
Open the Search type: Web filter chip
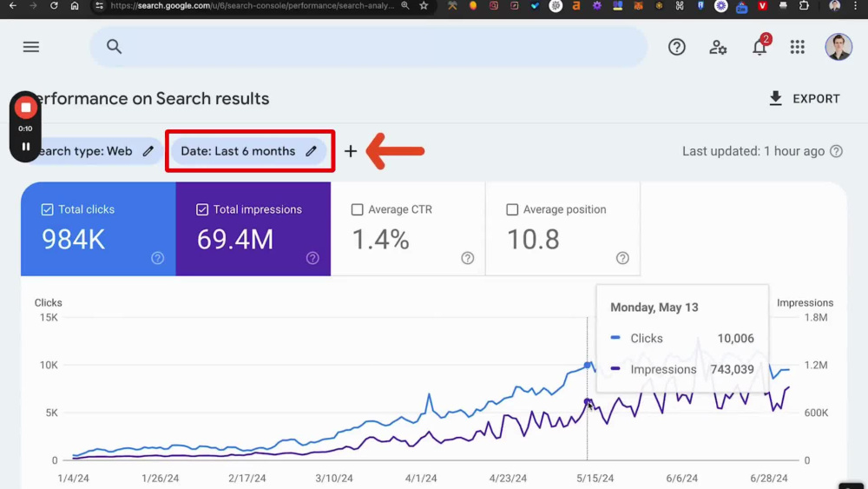pos(94,151)
